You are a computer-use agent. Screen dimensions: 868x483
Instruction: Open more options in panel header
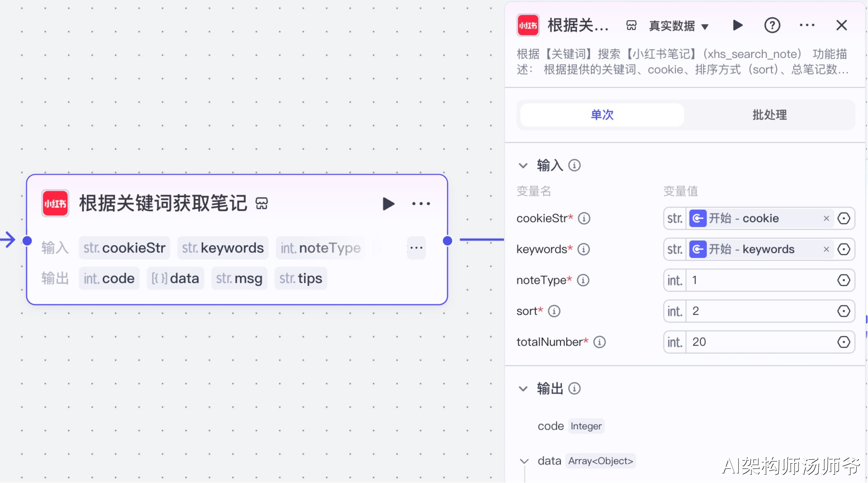(807, 25)
